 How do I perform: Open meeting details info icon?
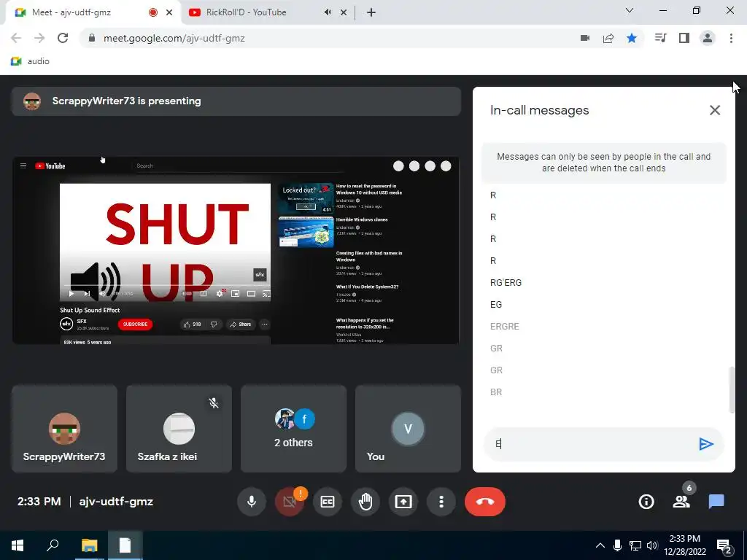click(646, 502)
